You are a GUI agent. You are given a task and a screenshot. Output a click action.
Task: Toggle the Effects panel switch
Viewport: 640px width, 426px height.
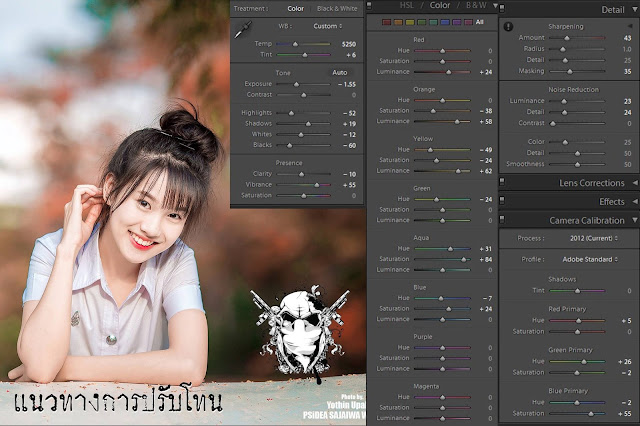coord(502,200)
